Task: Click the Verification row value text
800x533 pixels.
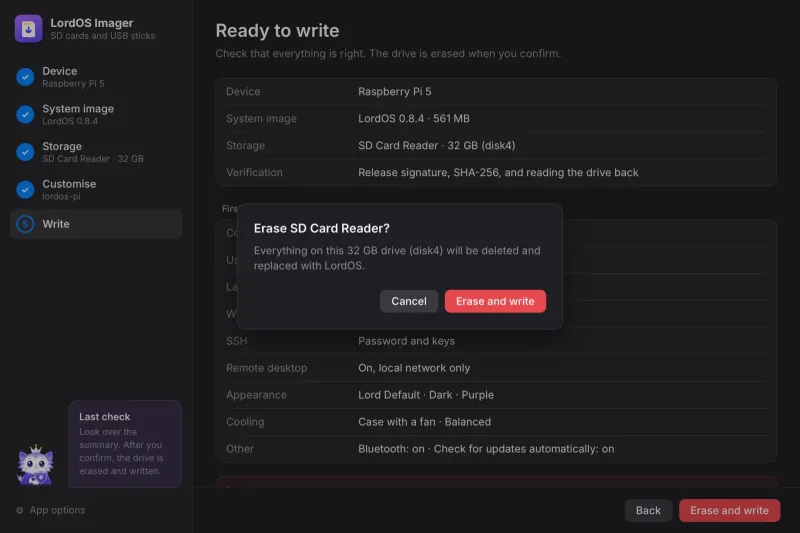Action: 498,173
